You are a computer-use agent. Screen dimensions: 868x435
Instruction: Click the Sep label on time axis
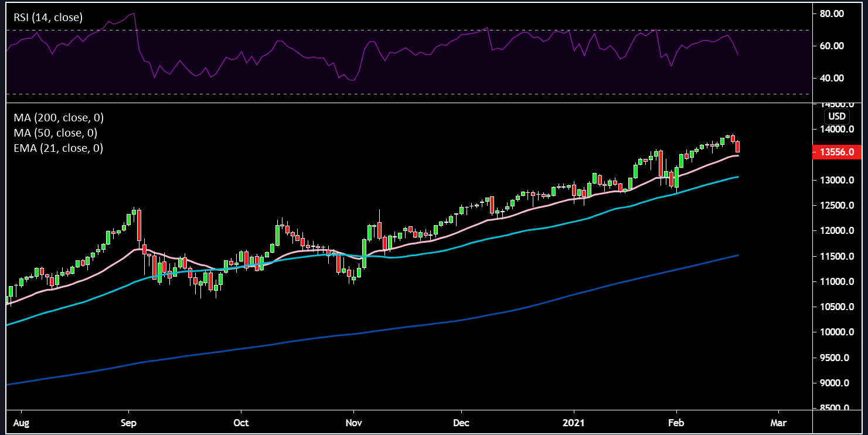[128, 422]
